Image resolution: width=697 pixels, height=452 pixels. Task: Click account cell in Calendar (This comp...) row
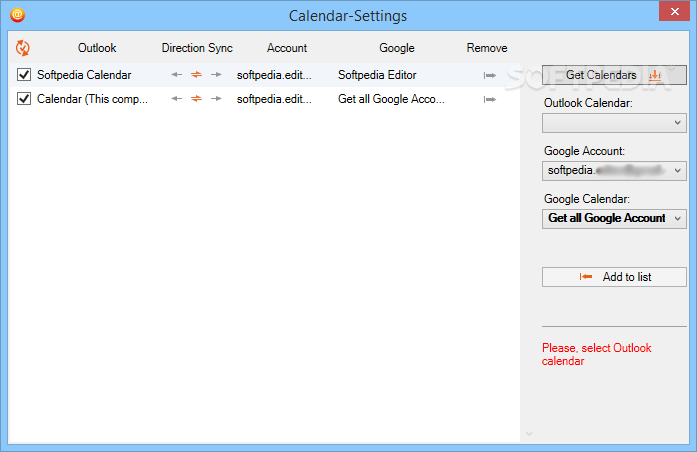pyautogui.click(x=274, y=99)
